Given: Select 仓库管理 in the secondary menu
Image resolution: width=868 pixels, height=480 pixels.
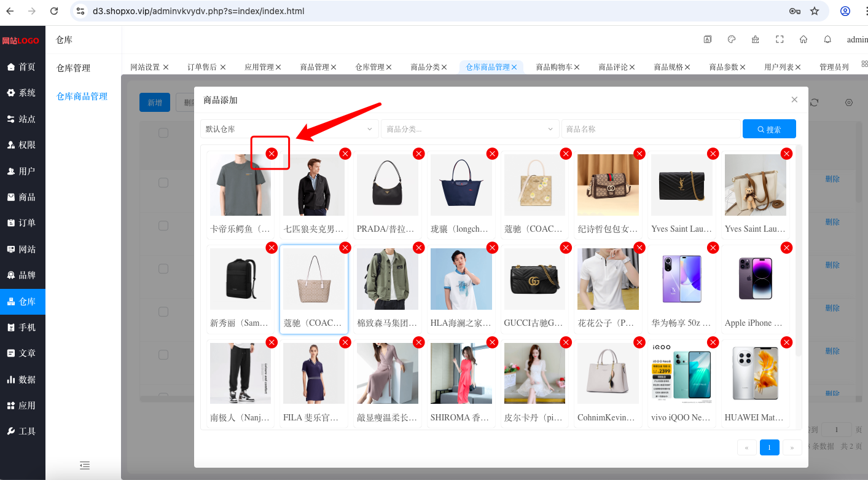Looking at the screenshot, I should [74, 68].
